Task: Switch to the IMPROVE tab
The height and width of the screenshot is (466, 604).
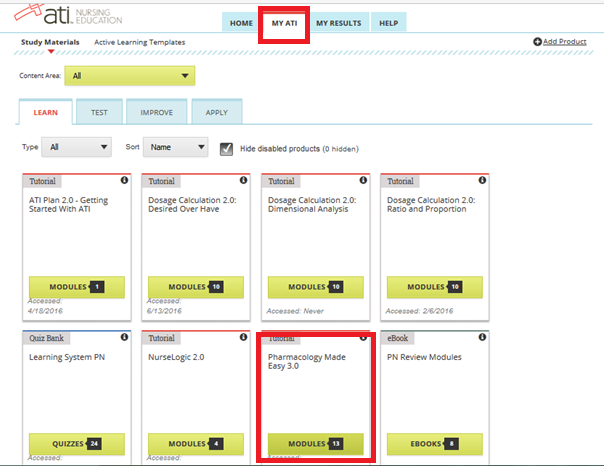Action: click(x=156, y=112)
